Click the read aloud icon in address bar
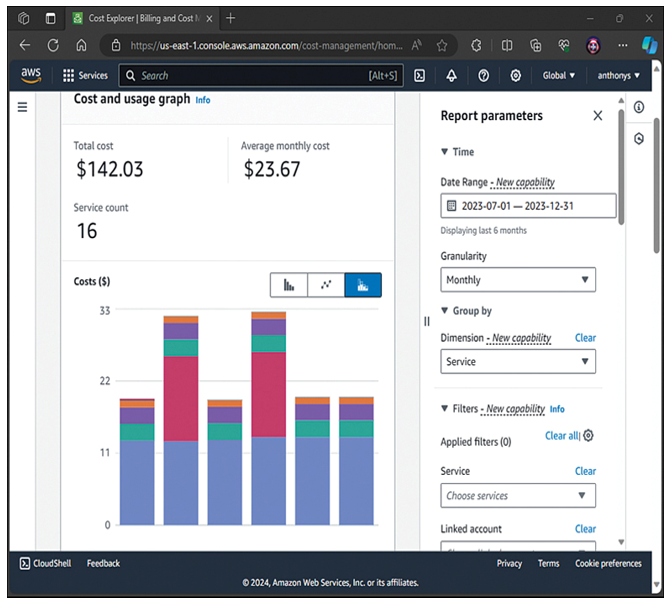 416,45
